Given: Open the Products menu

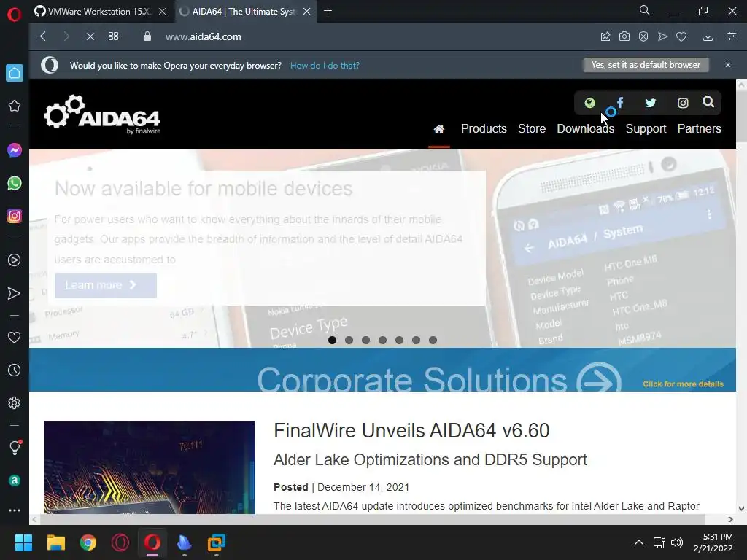Looking at the screenshot, I should pyautogui.click(x=484, y=128).
